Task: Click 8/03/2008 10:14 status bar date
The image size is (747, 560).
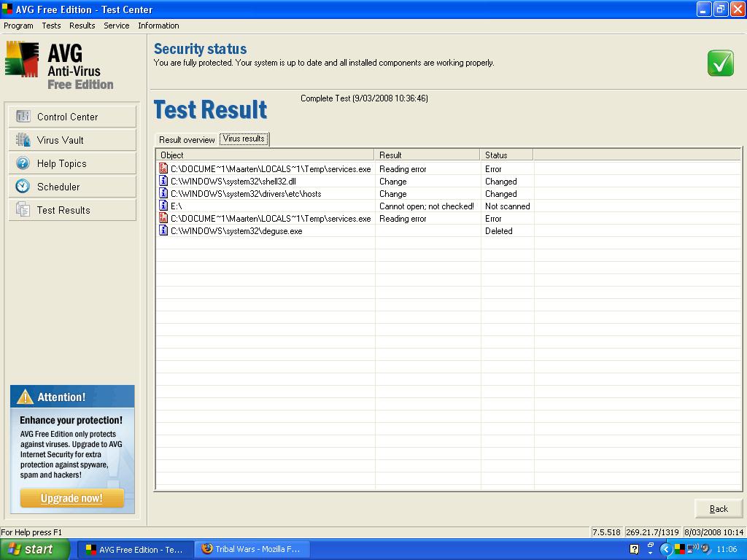Action: coord(714,532)
